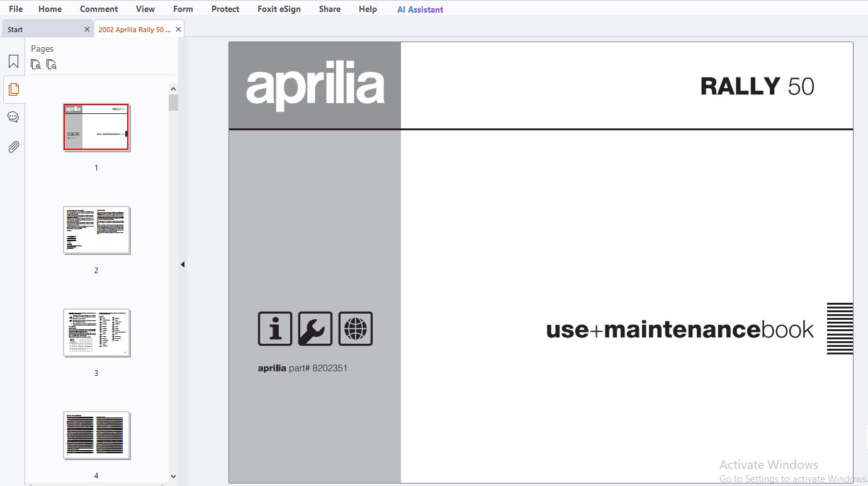Click the 'Pages' panel heading
Viewport: 868px width, 486px height.
coord(42,48)
